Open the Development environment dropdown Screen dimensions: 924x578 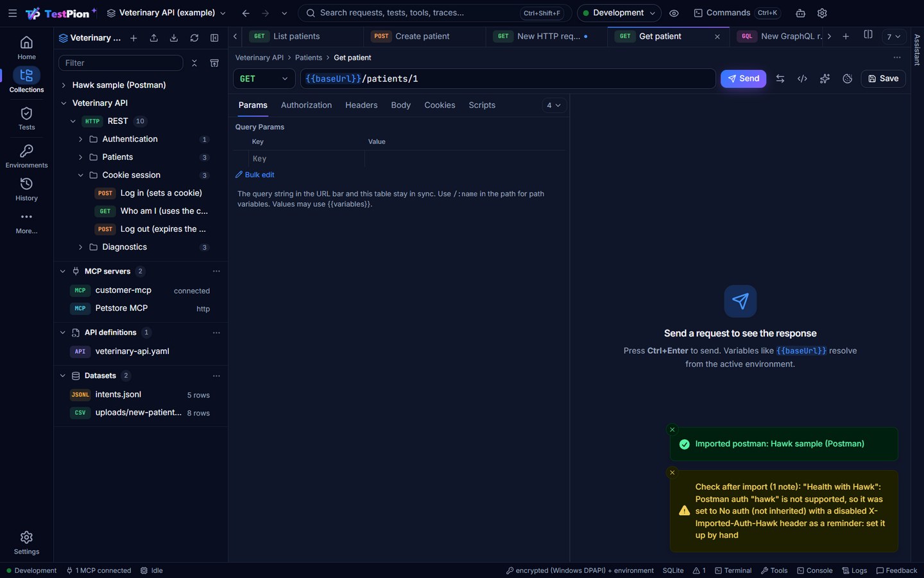coord(619,13)
